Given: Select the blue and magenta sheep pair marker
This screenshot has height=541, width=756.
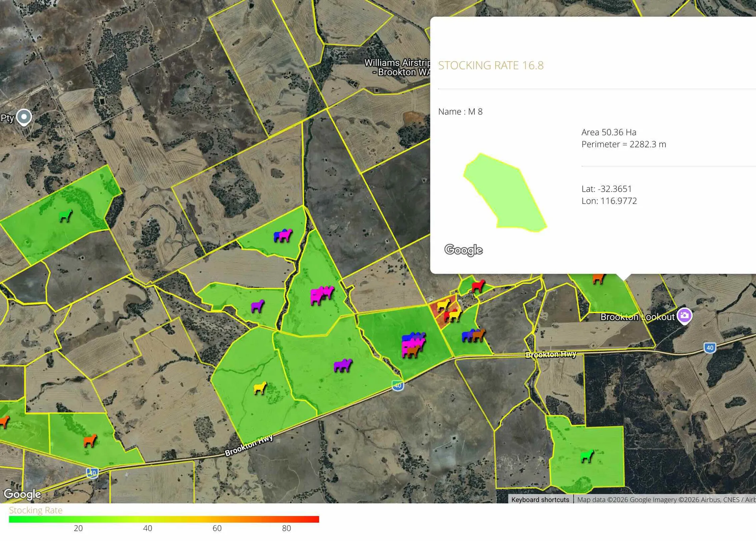Looking at the screenshot, I should point(283,236).
